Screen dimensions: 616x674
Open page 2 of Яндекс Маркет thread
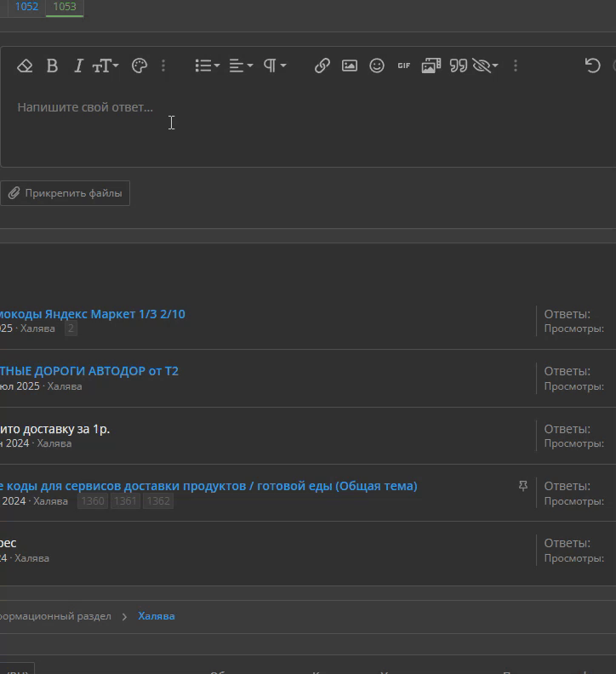[71, 328]
